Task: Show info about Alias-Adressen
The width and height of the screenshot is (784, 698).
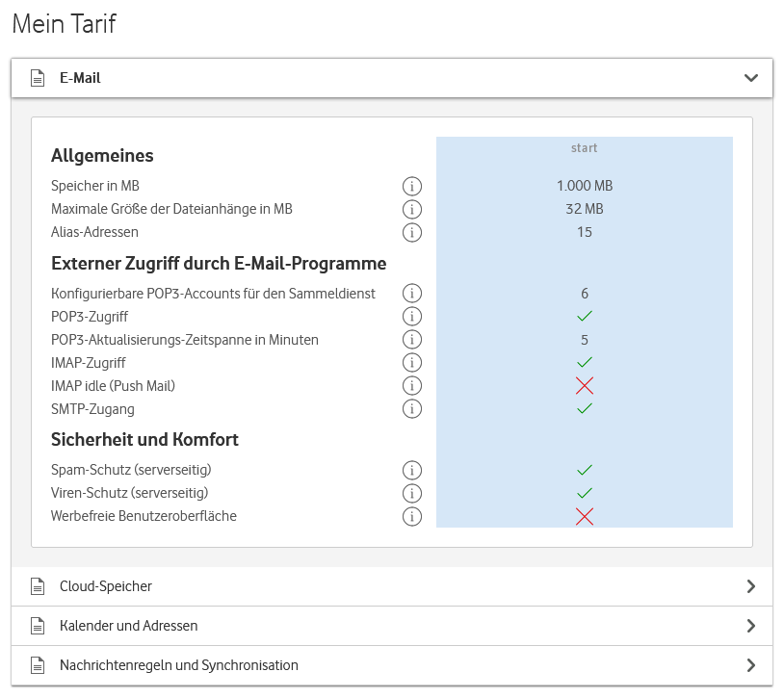Action: coord(412,232)
